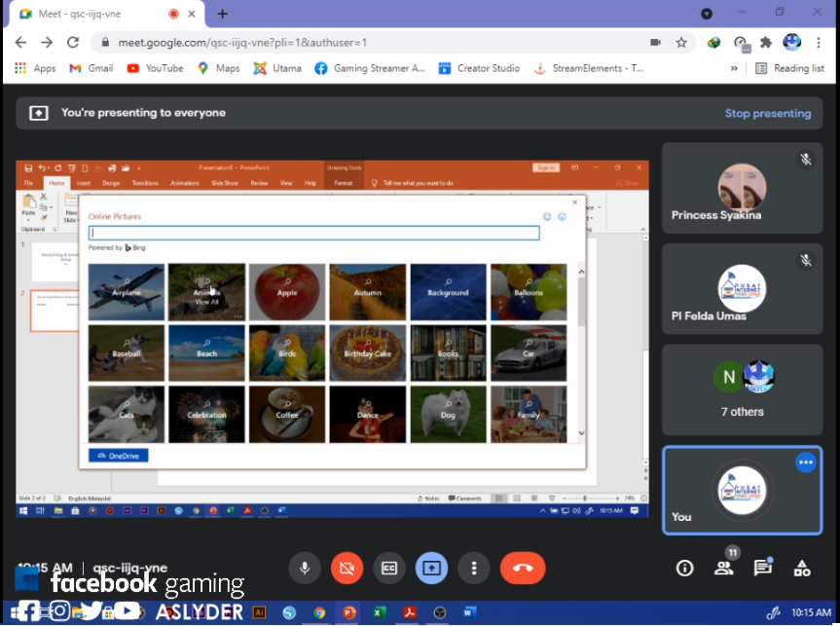The height and width of the screenshot is (626, 840).
Task: Open the Creator Studio bookmark
Action: [x=480, y=68]
